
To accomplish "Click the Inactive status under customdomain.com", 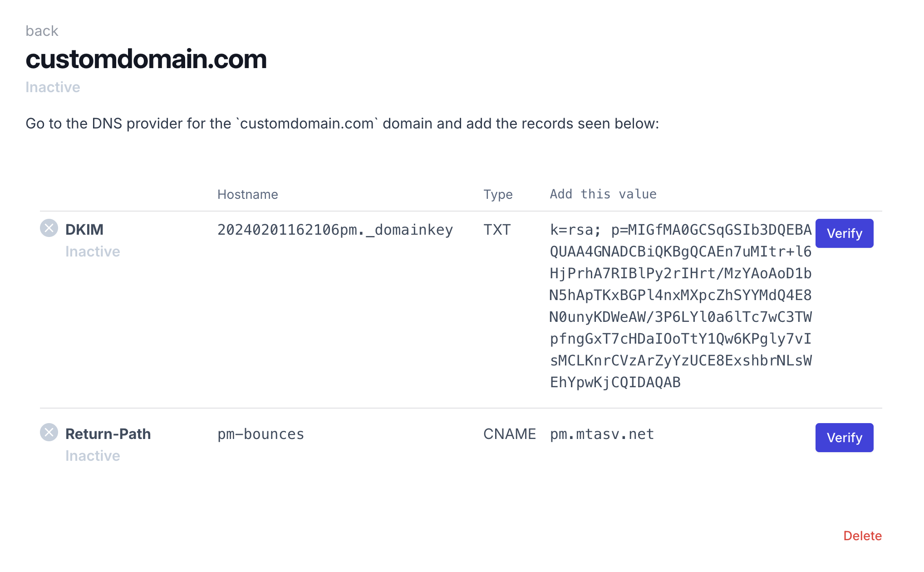I will pos(53,87).
